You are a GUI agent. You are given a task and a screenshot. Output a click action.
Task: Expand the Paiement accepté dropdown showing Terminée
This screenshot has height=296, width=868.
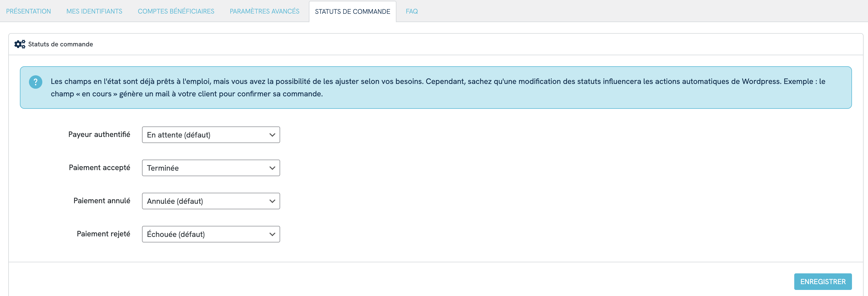211,168
